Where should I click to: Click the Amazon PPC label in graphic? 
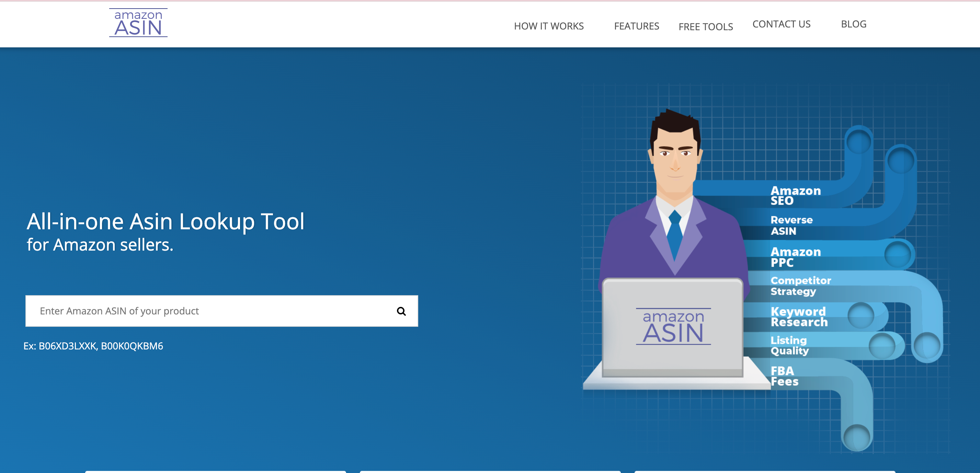pos(795,257)
